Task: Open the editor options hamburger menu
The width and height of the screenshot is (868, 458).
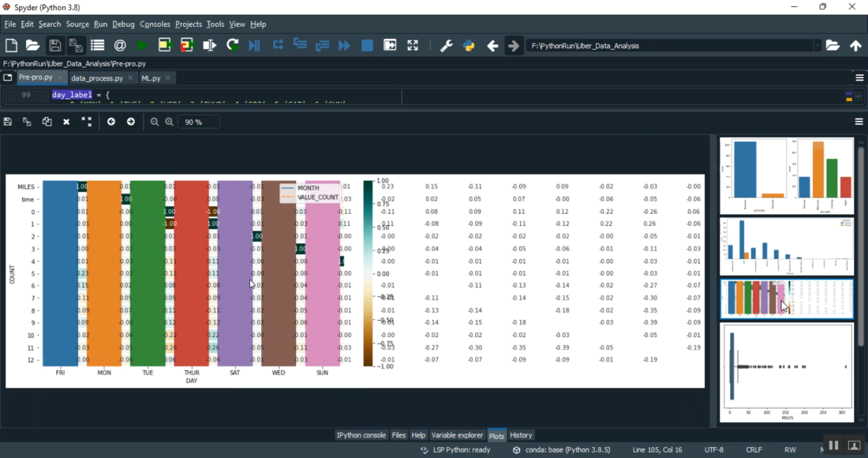Action: click(859, 77)
